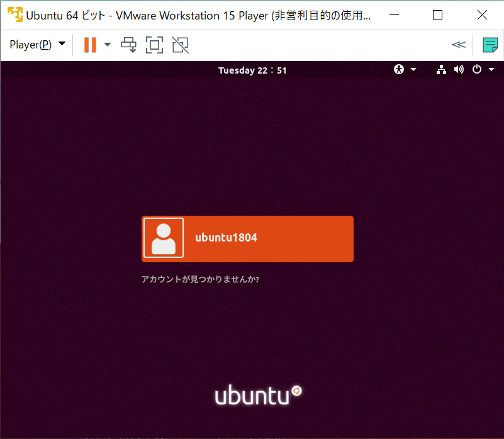The height and width of the screenshot is (439, 504).
Task: Click the ubuntu1804 user avatar
Action: point(164,238)
